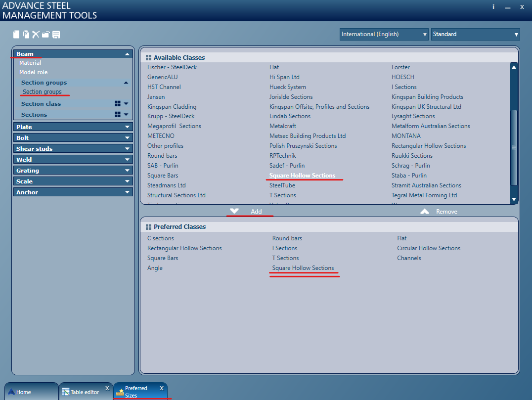Select Kingspan Cladding in Available Classes
532x400 pixels.
coord(172,106)
